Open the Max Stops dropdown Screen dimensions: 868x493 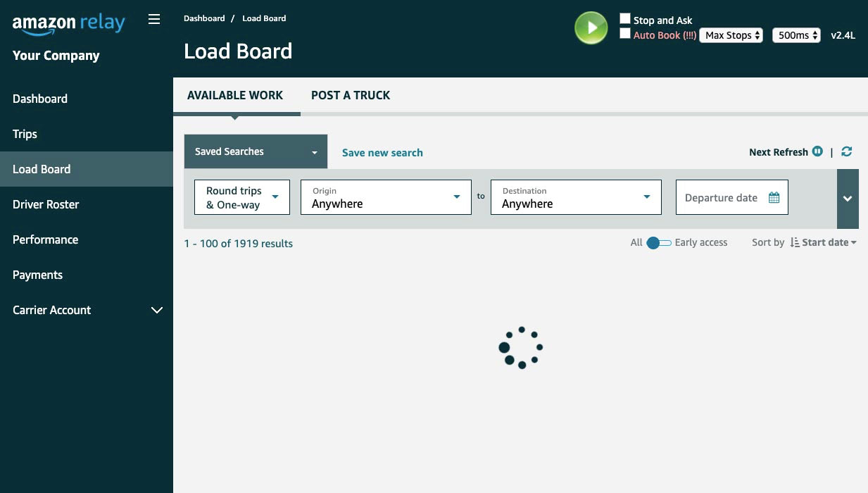(731, 35)
